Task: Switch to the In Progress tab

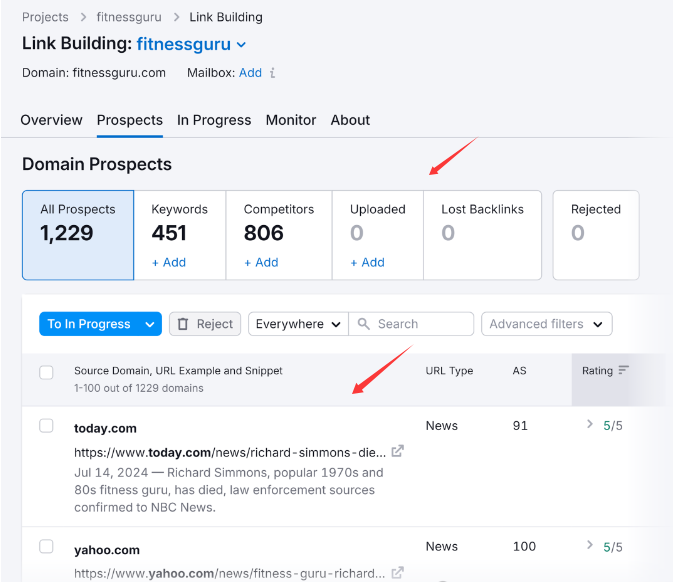Action: pyautogui.click(x=214, y=120)
